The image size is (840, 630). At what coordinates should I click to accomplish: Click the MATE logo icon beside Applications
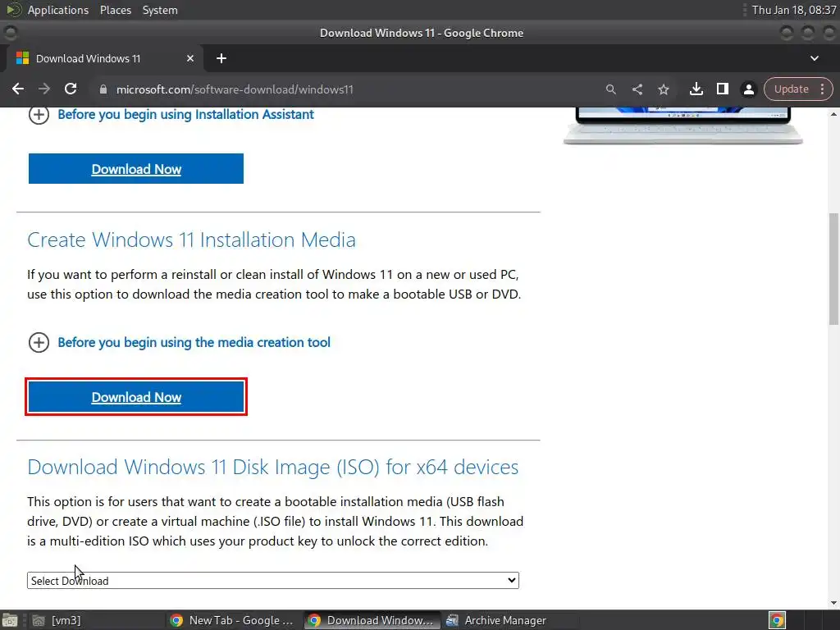pyautogui.click(x=13, y=10)
